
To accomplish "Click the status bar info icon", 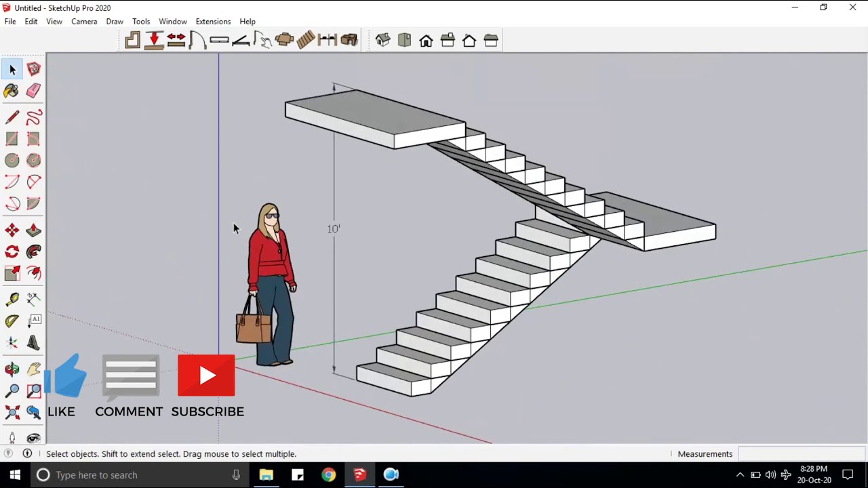I will coord(27,453).
